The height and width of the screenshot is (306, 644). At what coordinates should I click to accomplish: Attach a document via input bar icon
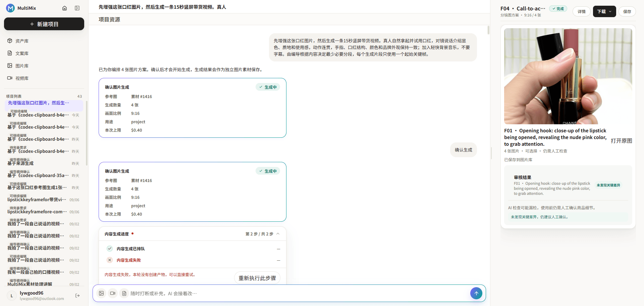pyautogui.click(x=124, y=293)
